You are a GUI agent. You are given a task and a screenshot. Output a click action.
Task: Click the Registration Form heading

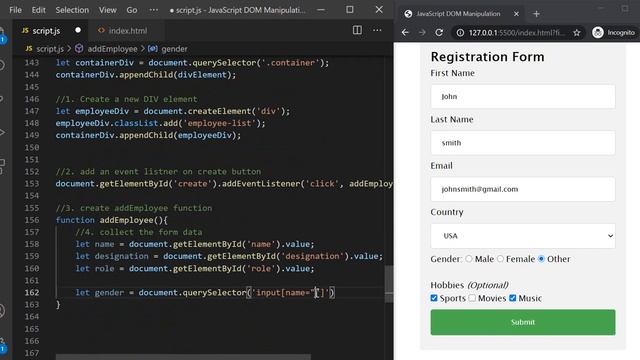click(x=487, y=57)
